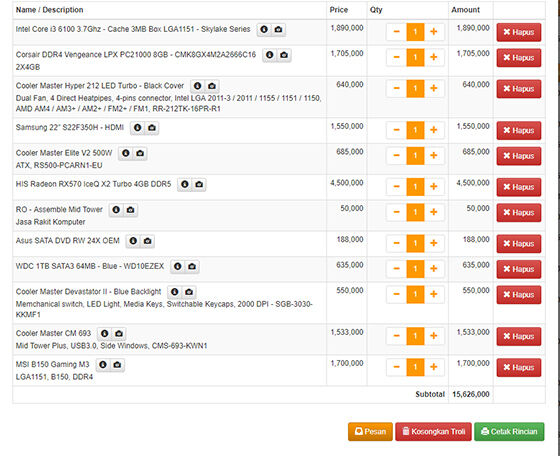The width and height of the screenshot is (560, 456).
Task: Increase quantity of Samsung 22" monitor
Action: pos(434,130)
